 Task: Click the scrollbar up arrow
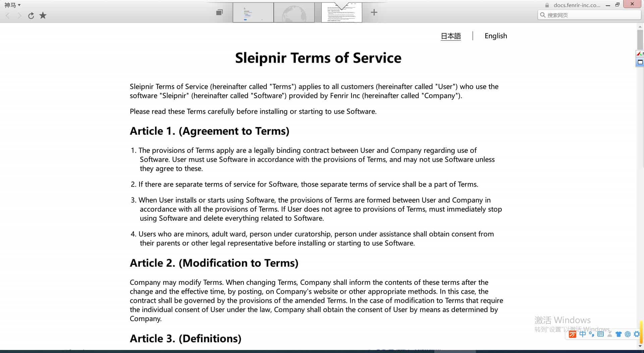[x=640, y=27]
